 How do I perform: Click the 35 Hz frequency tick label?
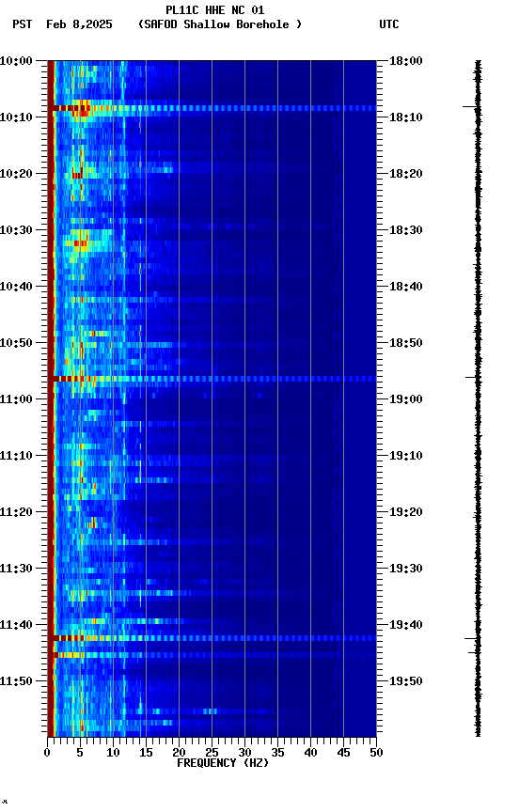[x=277, y=753]
